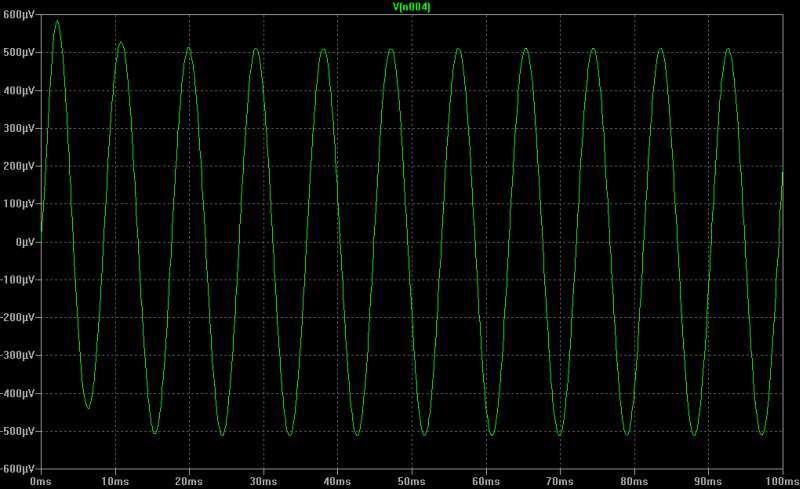Click the -500µV vertical axis label

coord(17,431)
